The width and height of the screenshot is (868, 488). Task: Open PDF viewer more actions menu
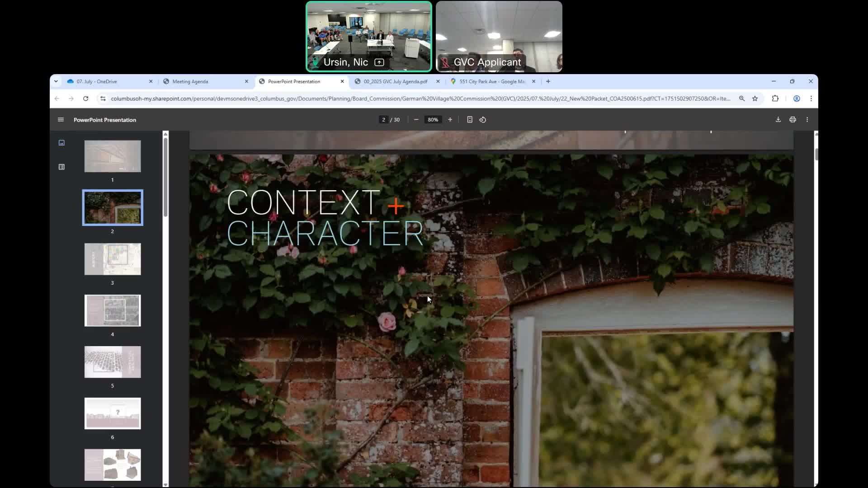click(x=807, y=120)
